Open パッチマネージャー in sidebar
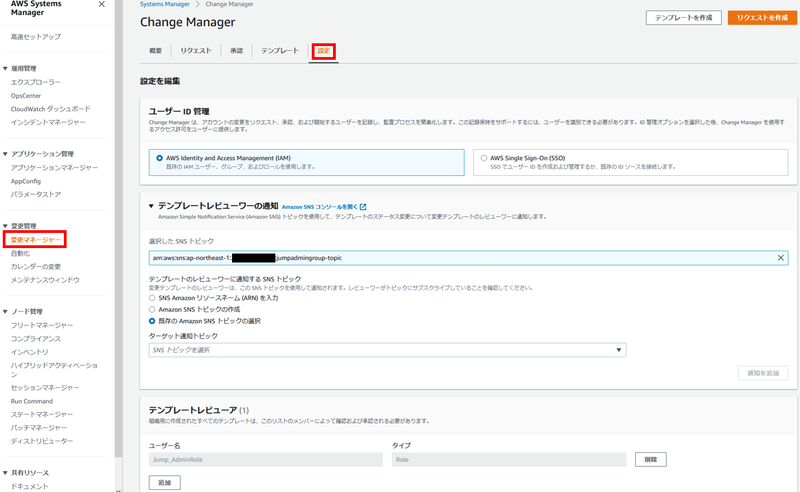 [x=39, y=428]
